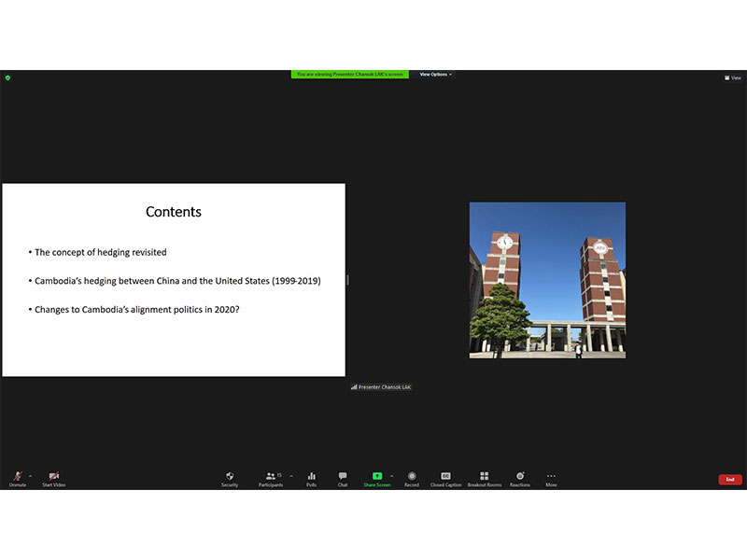Viewport: 747px width, 560px height.
Task: Start recording with the Record icon
Action: tap(412, 478)
